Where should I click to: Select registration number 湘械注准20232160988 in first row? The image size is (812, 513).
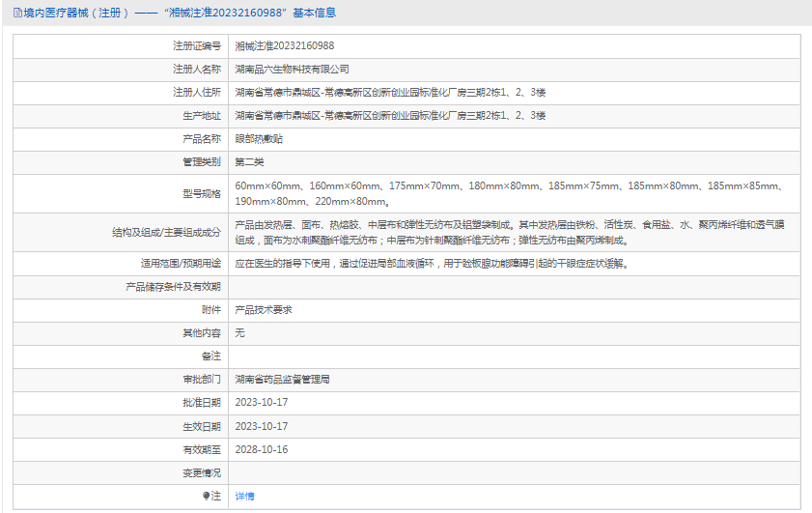[285, 45]
